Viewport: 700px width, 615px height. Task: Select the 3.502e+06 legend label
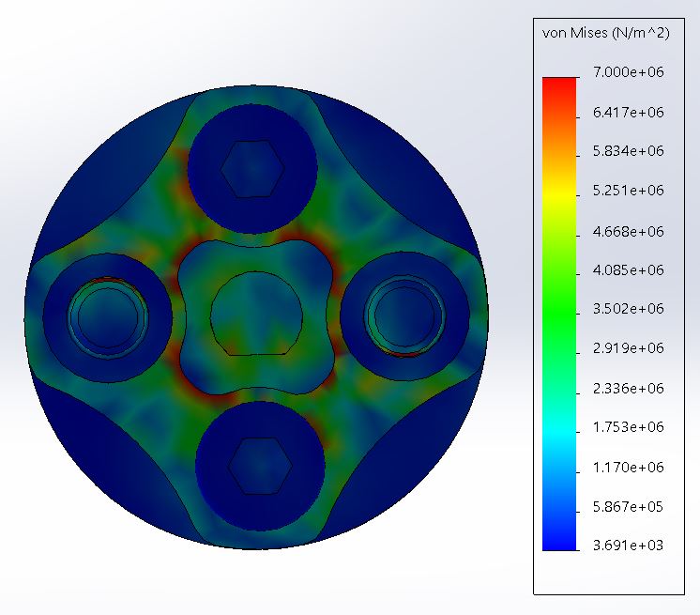[628, 309]
